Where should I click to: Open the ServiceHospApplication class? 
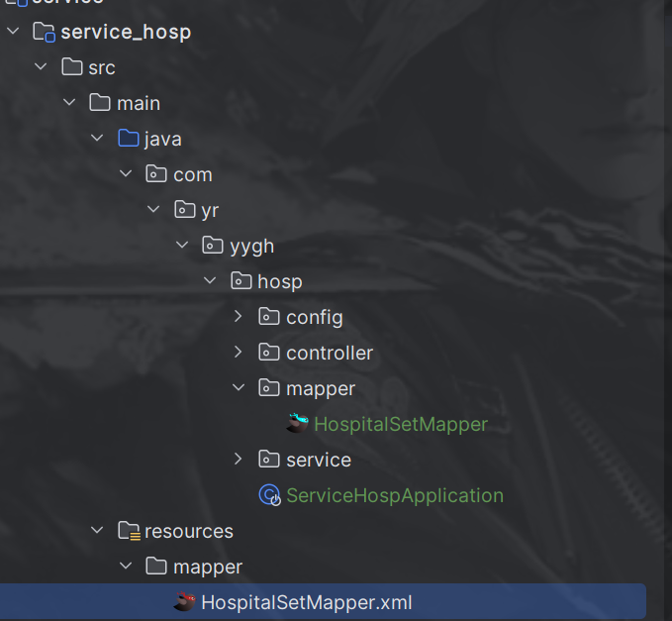[x=395, y=496]
